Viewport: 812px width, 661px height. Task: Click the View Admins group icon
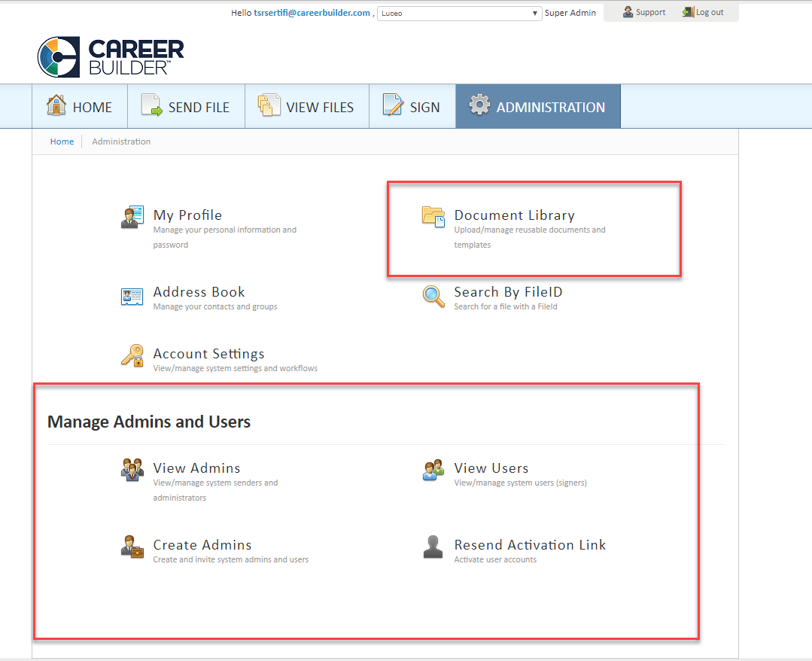(x=132, y=470)
